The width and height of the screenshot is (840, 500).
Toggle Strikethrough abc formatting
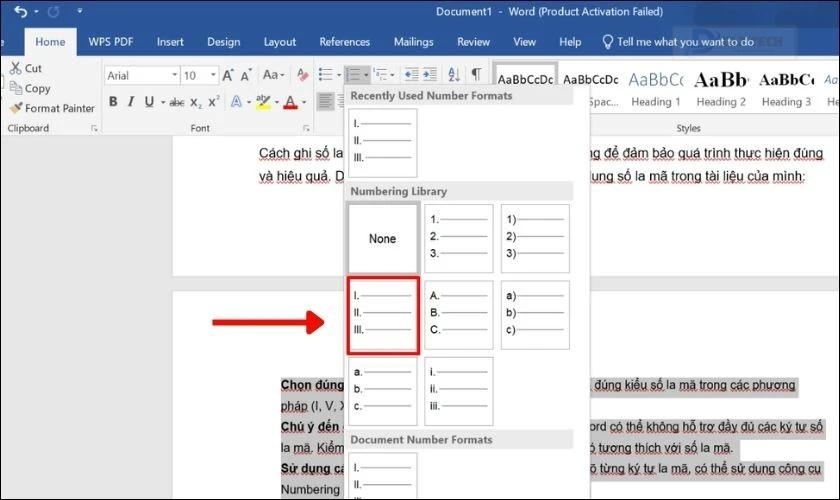177,102
